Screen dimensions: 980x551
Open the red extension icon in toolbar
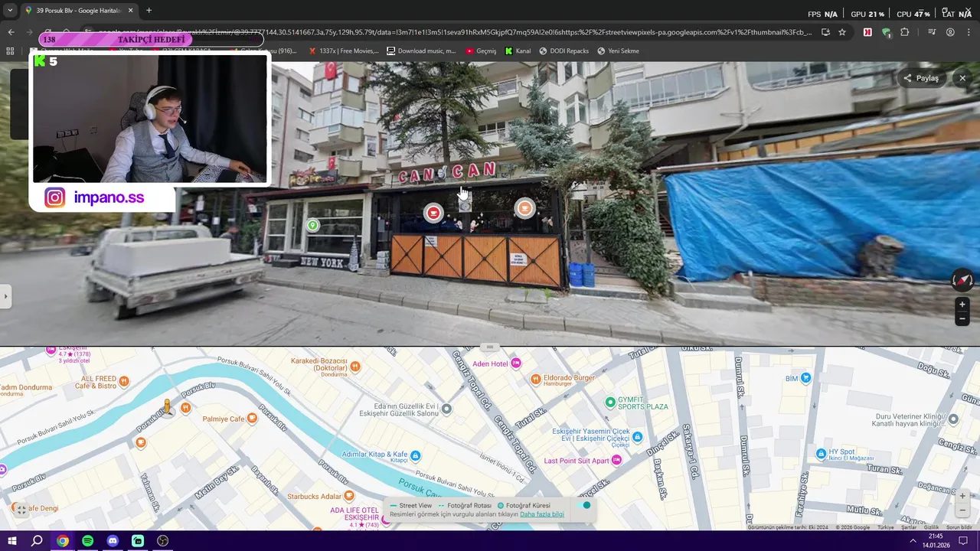(867, 32)
